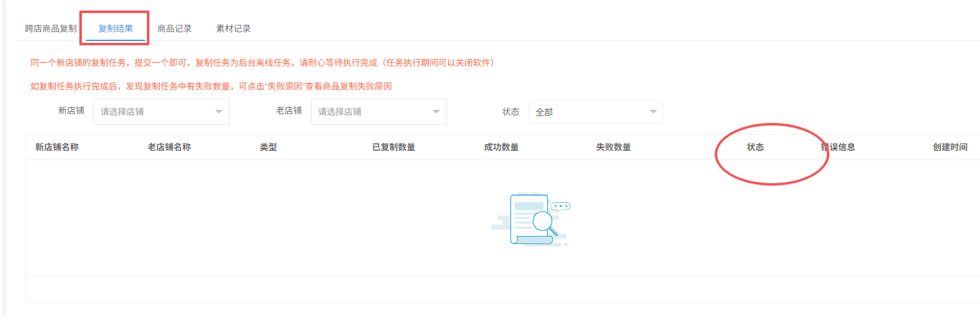Click the empty-results magnifier document illustration
This screenshot has width=980, height=316.
531,219
